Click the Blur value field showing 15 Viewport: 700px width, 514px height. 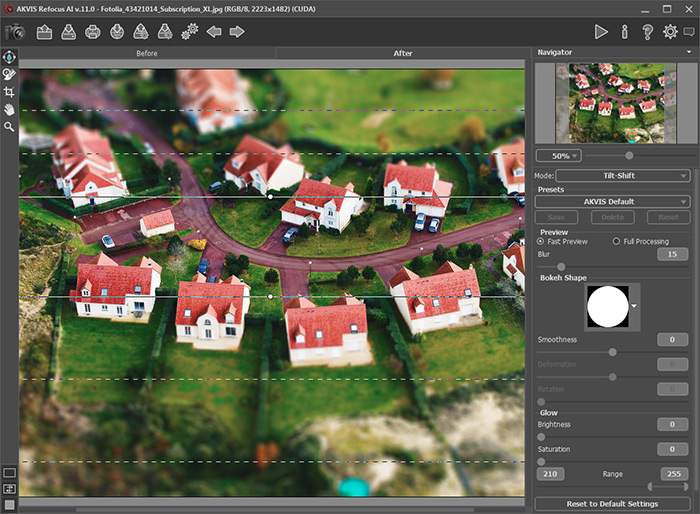[672, 254]
